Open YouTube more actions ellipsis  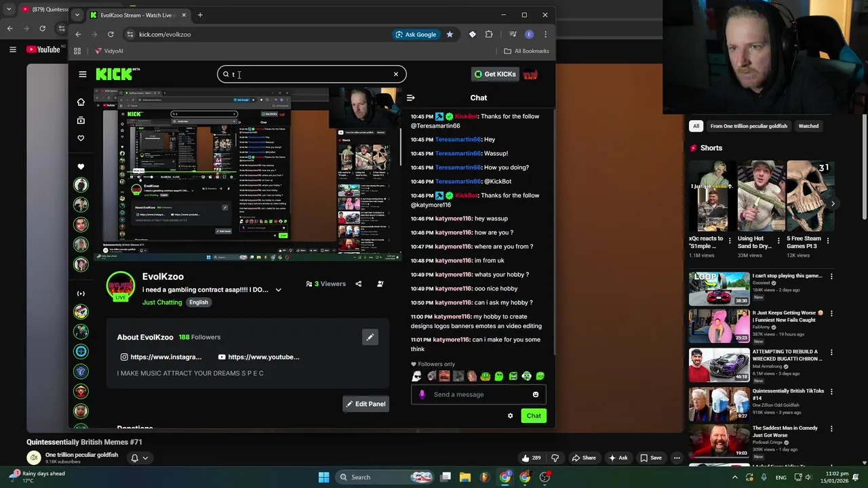pyautogui.click(x=677, y=458)
